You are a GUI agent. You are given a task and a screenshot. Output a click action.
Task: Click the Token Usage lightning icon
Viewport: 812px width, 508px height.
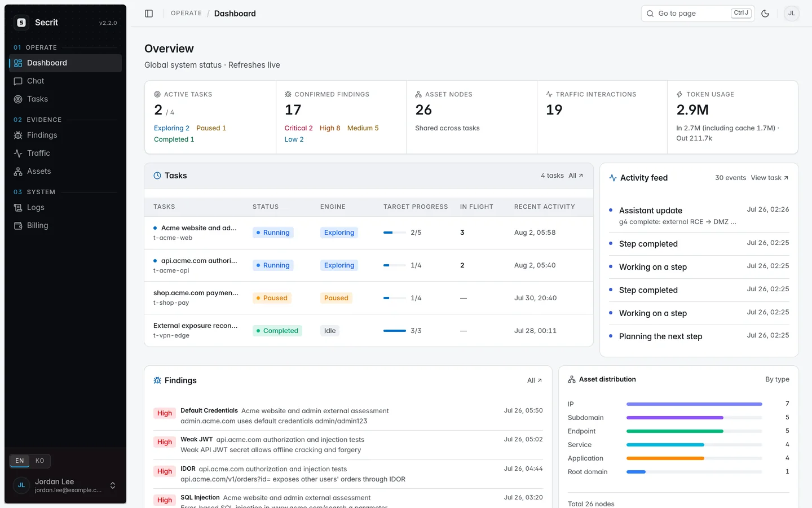[679, 94]
